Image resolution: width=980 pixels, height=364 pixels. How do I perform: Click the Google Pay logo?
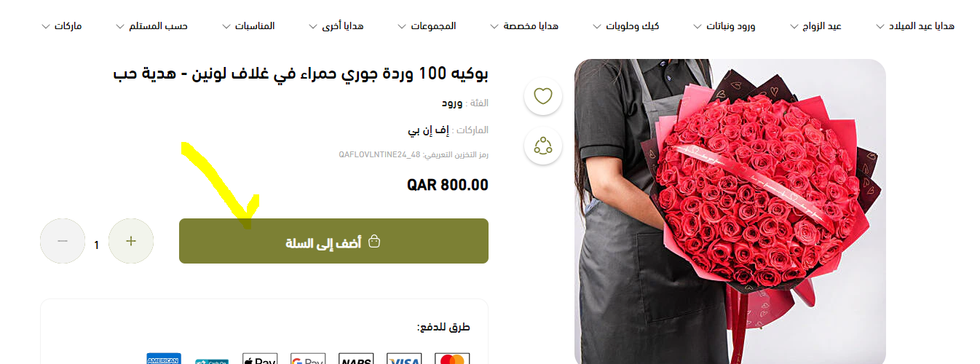tap(308, 360)
